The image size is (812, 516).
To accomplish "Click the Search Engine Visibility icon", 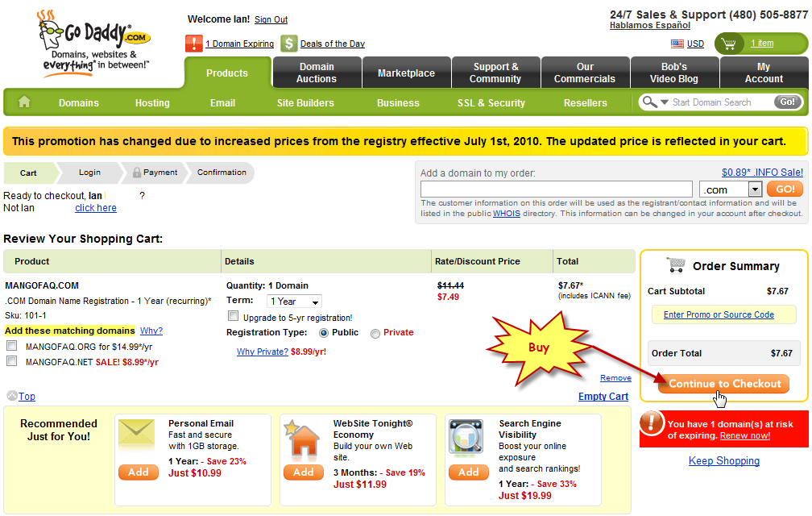I will pos(466,437).
